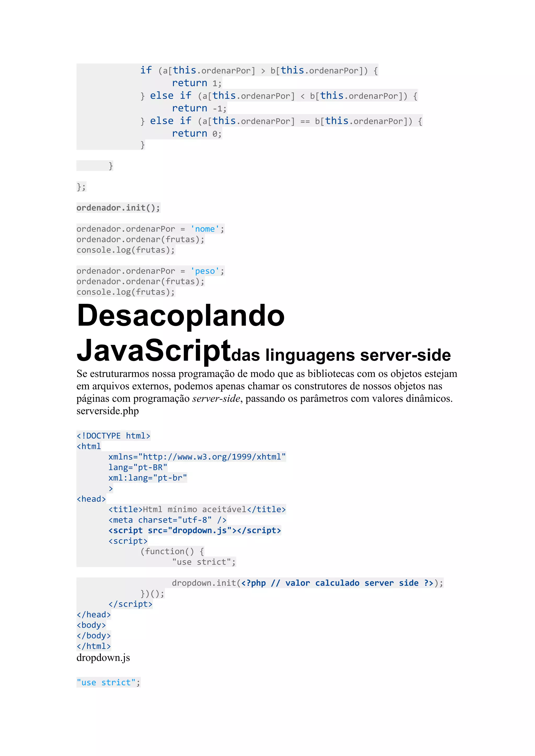The height and width of the screenshot is (756, 535).
Task: Click the file name "dropdown.js" caption
Action: [103, 658]
